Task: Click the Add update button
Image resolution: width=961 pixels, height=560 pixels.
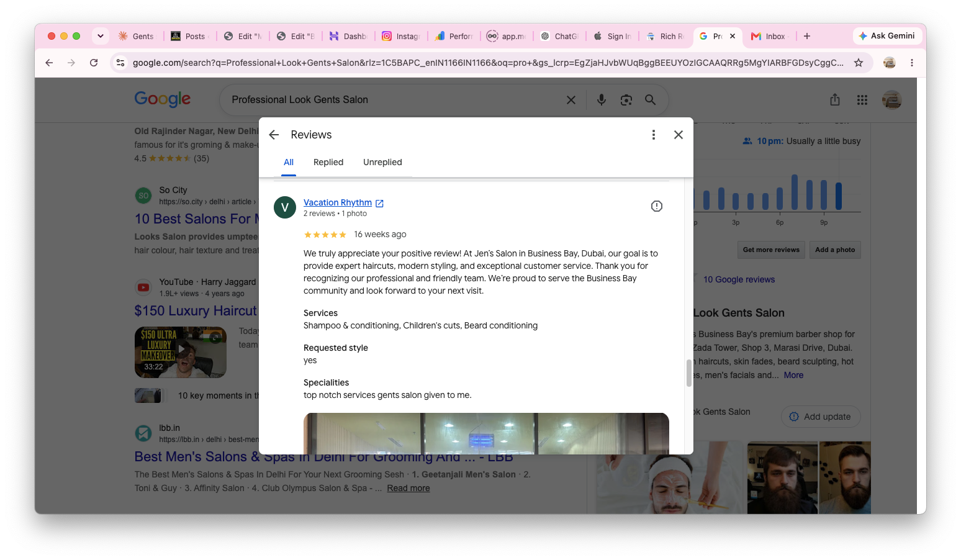Action: pyautogui.click(x=821, y=417)
